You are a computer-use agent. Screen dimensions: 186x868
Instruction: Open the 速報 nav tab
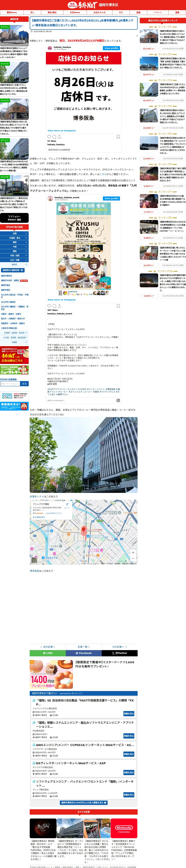(x=177, y=12)
